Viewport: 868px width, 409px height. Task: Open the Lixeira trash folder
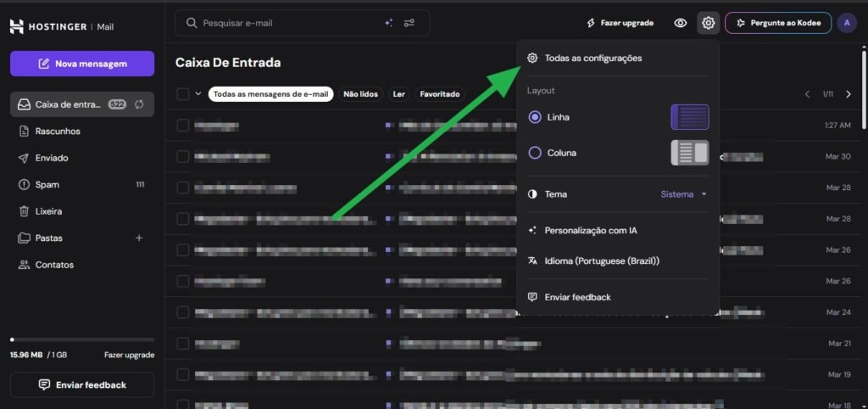tap(82, 211)
